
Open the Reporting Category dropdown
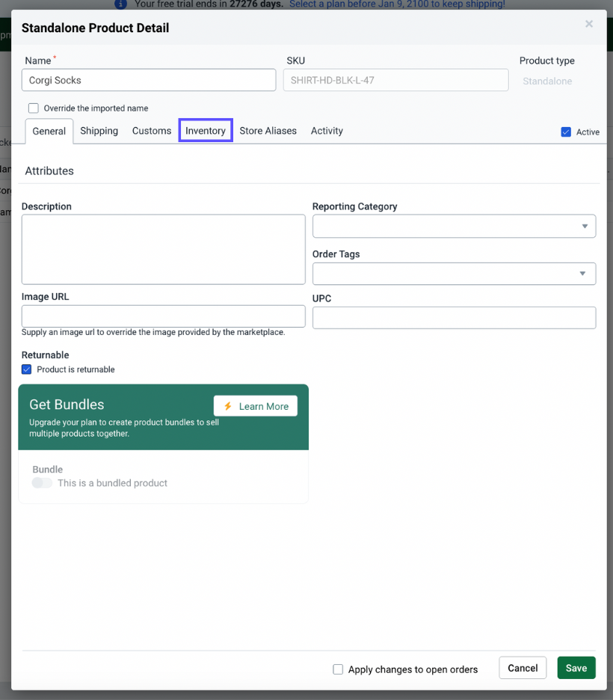(454, 227)
